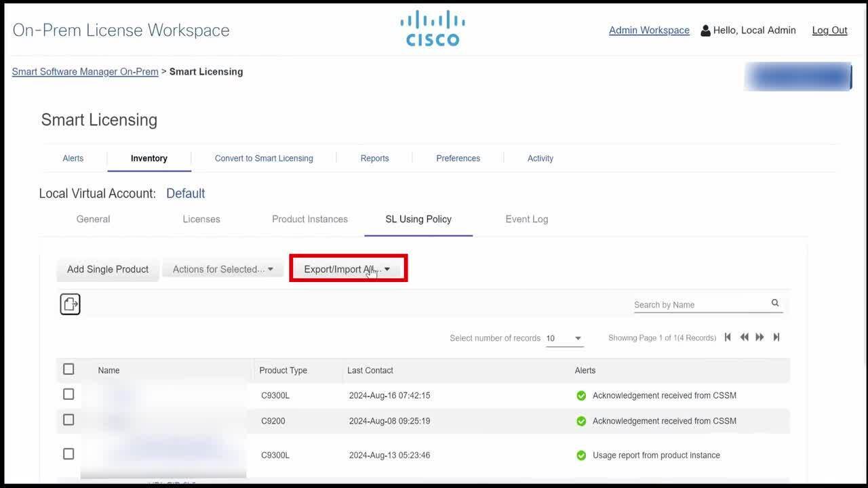Open the Product Instances sub-tab
The width and height of the screenshot is (868, 488).
click(310, 219)
